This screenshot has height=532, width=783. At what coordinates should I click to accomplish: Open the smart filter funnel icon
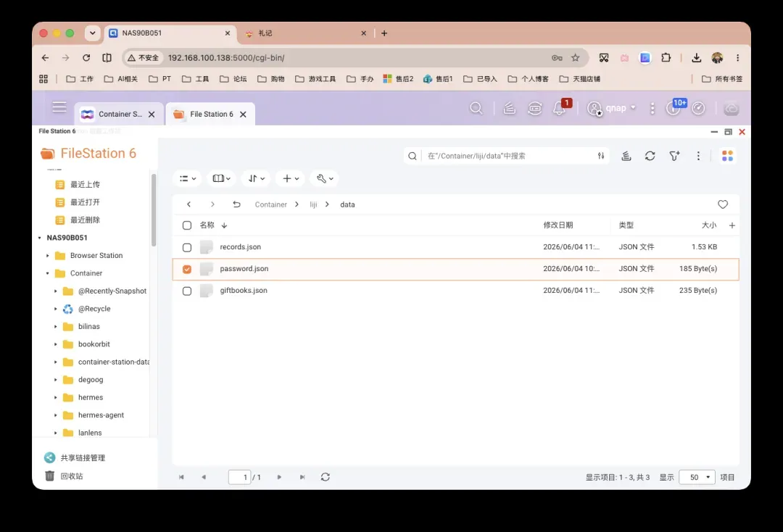[674, 156]
